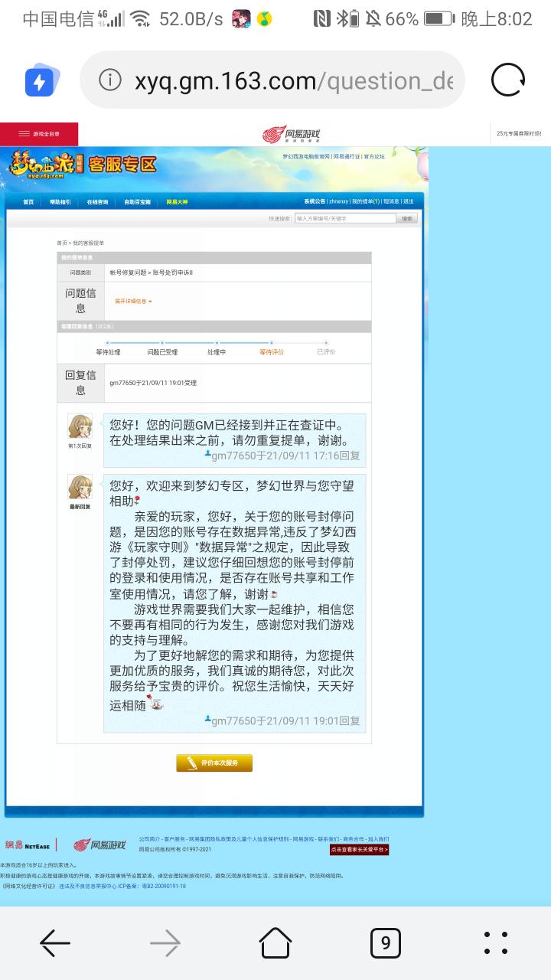Image resolution: width=551 pixels, height=980 pixels.
Task: Click 帐号修复问题 > 账号处罚申诉II text
Action: pyautogui.click(x=152, y=273)
